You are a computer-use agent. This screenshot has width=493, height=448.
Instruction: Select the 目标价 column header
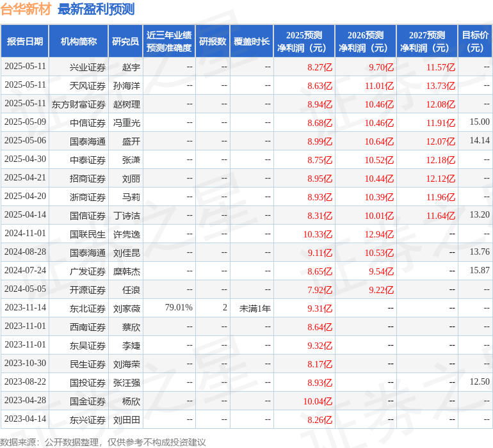(475, 42)
